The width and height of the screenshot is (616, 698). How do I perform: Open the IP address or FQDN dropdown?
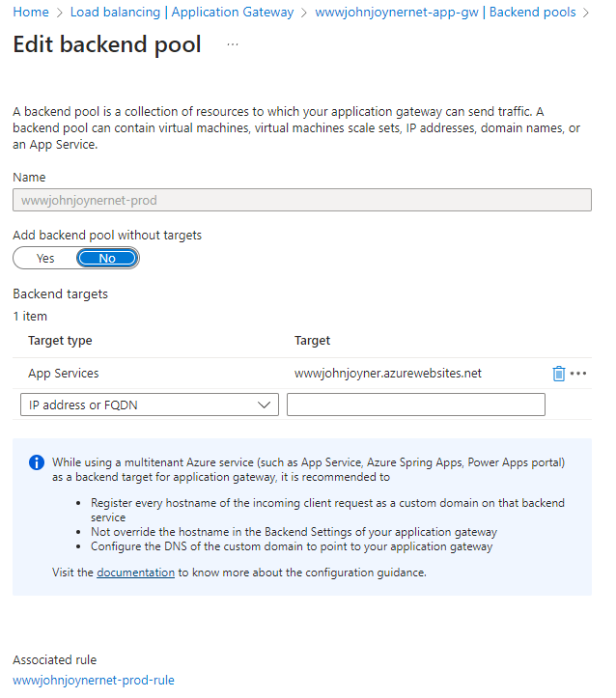coord(149,405)
